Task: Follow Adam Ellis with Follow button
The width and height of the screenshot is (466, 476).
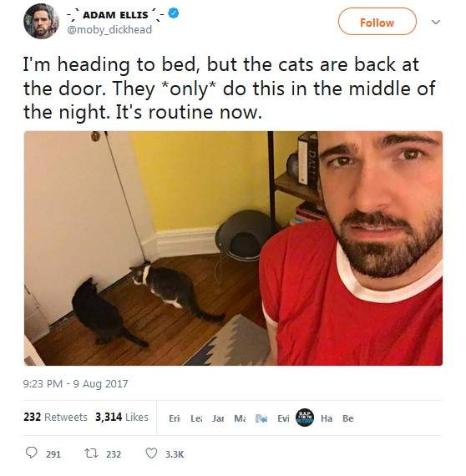Action: pos(377,22)
